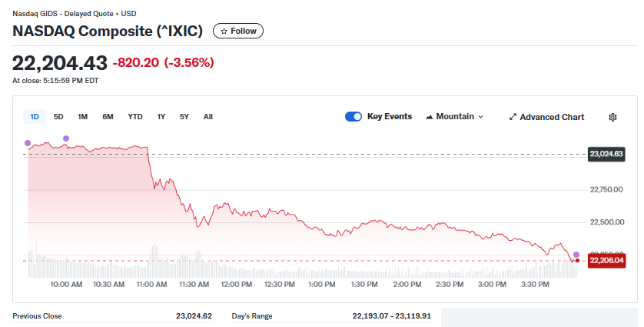The width and height of the screenshot is (644, 327).
Task: Click the star icon in Follow button
Action: [224, 31]
